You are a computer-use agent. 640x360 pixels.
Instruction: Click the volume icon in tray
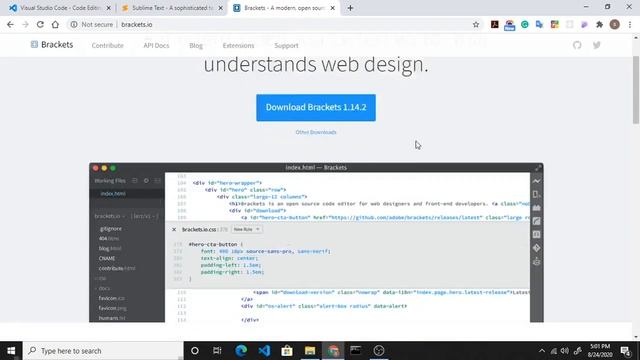565,351
